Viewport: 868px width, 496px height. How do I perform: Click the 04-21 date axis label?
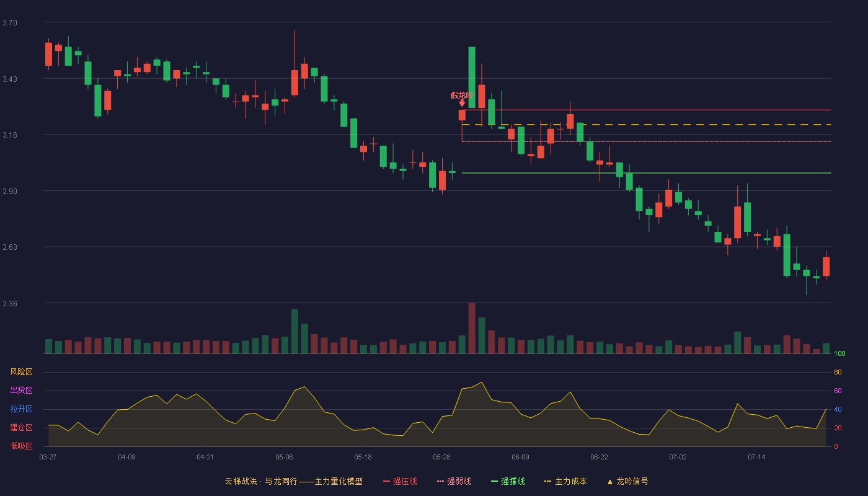coord(205,457)
